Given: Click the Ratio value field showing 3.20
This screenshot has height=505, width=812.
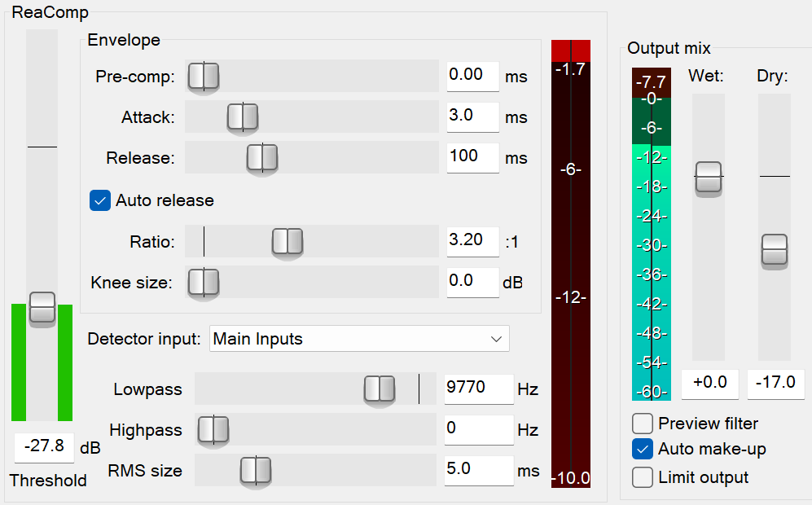Looking at the screenshot, I should [x=472, y=242].
